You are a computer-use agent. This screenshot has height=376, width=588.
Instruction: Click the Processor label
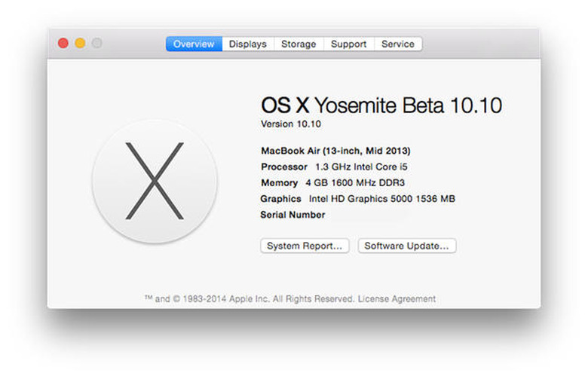284,167
